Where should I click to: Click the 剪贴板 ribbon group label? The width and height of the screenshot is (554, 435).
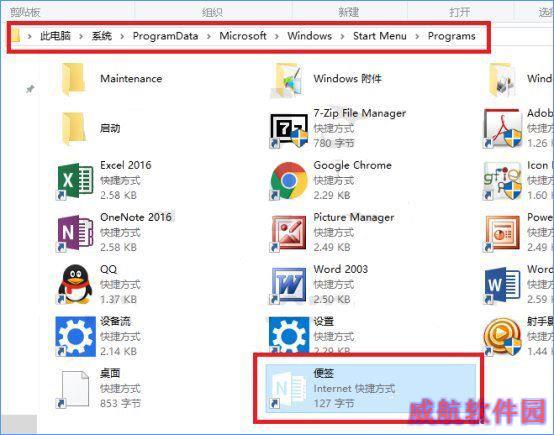pyautogui.click(x=25, y=13)
